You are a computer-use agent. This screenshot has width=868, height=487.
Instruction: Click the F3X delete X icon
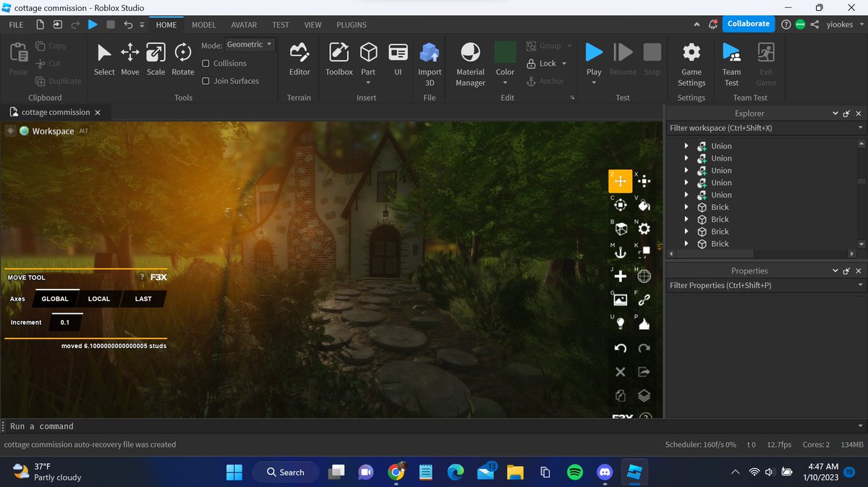click(620, 372)
